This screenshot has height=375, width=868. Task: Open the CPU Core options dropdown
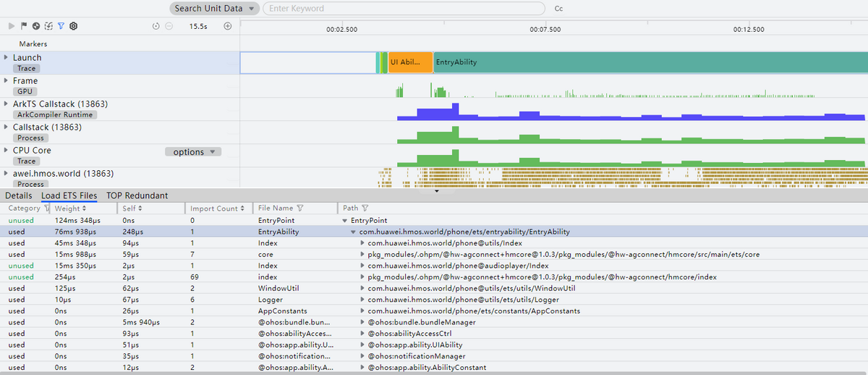[x=193, y=152]
